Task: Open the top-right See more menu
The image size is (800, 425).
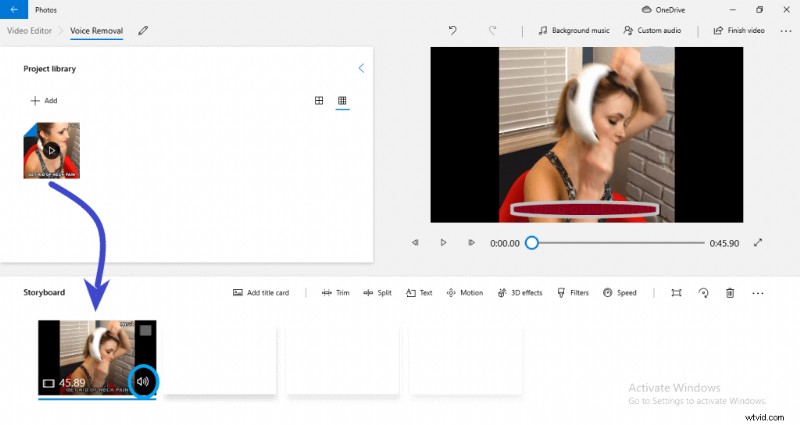Action: tap(786, 31)
